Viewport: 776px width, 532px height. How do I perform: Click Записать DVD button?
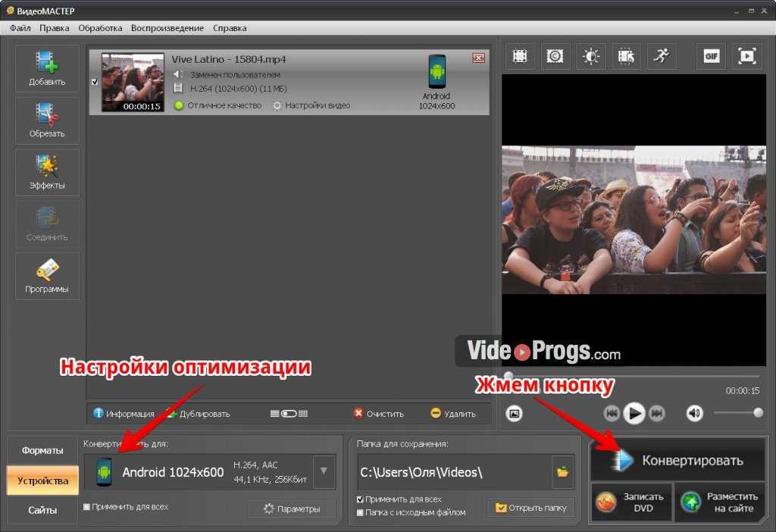point(631,502)
